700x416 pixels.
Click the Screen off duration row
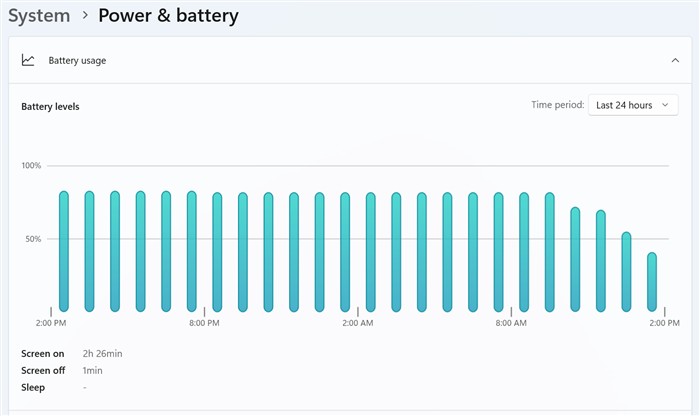pyautogui.click(x=62, y=370)
